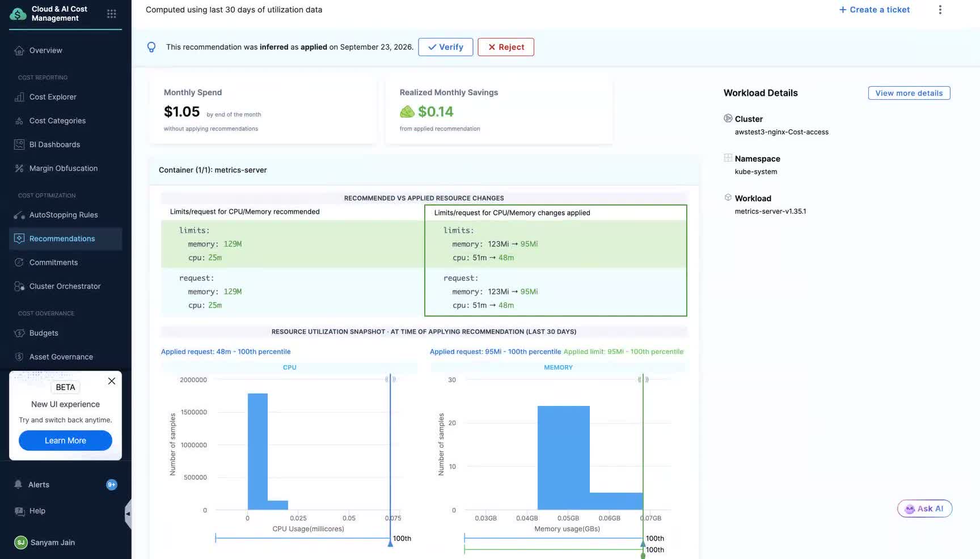Open the Overview home icon
This screenshot has width=980, height=559.
tap(19, 50)
